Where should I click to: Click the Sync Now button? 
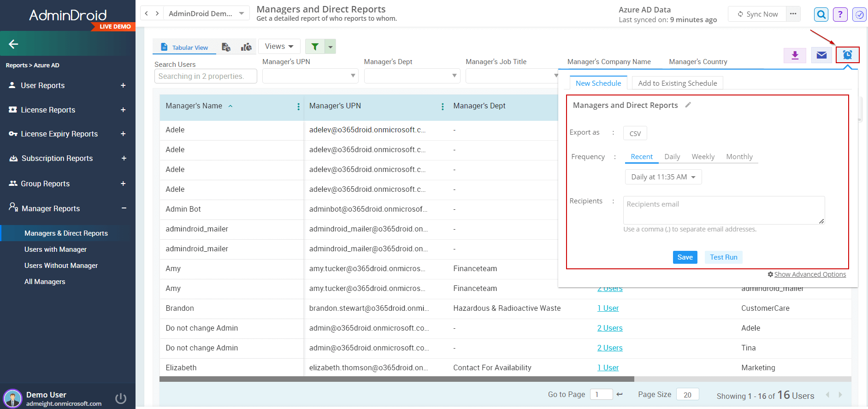coord(757,14)
